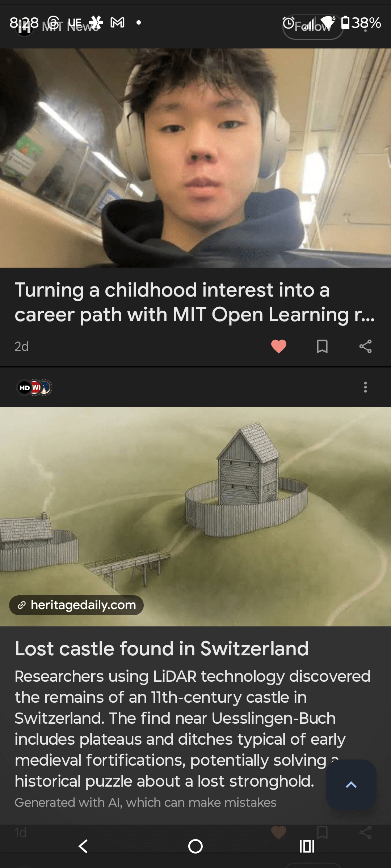Bookmark the MIT Open Learning article

click(322, 346)
